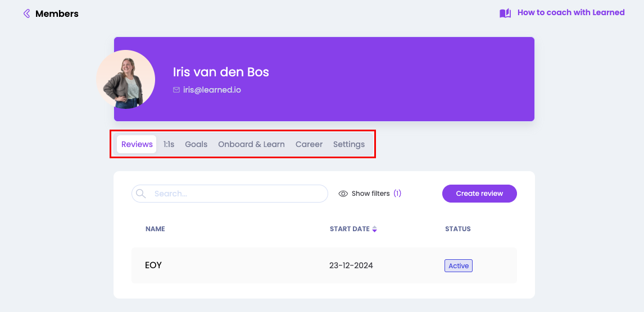Image resolution: width=644 pixels, height=312 pixels.
Task: Click the iris@learned.io email address
Action: click(212, 90)
